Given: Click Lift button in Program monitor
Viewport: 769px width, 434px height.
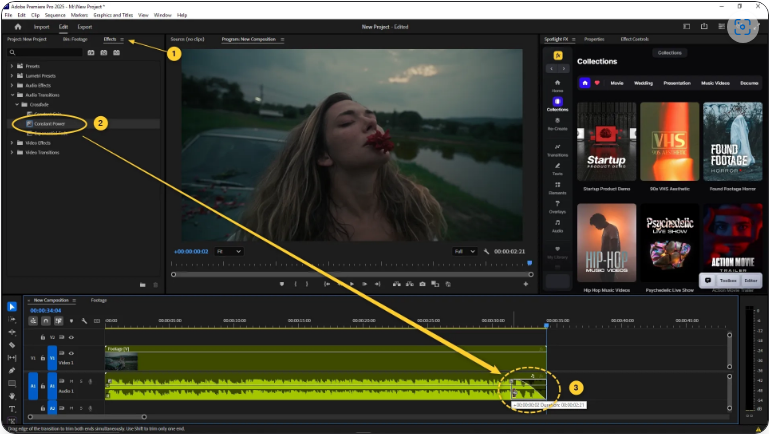Looking at the screenshot, I should 396,284.
